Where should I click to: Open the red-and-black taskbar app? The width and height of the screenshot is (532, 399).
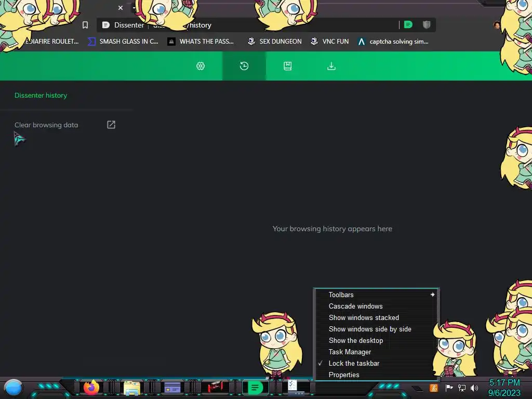click(x=215, y=387)
